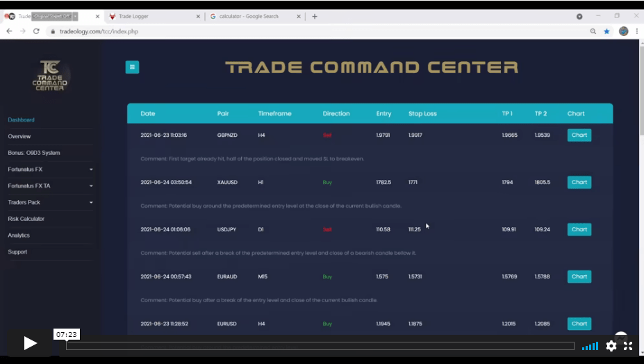Play the video

(x=30, y=343)
